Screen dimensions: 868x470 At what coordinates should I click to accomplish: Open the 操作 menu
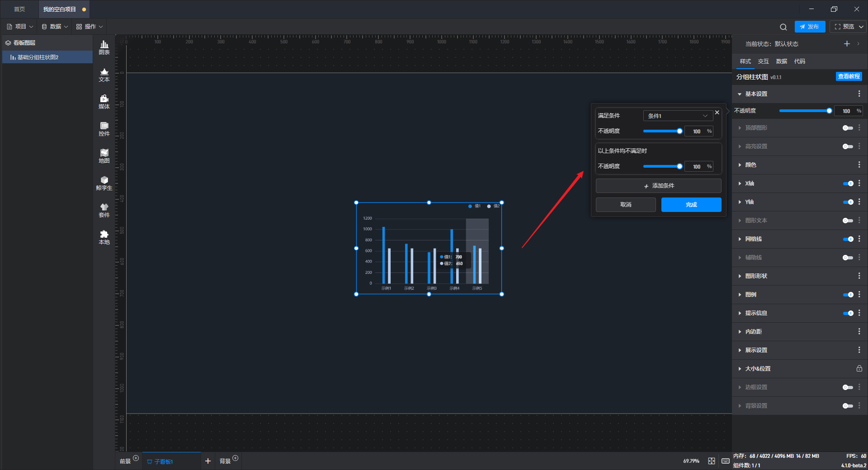[90, 27]
